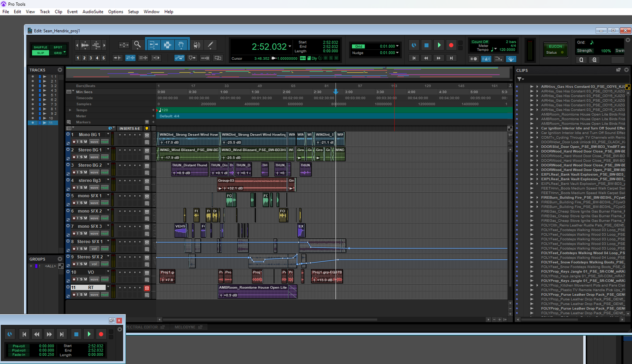Click stop in the main transport

426,45
